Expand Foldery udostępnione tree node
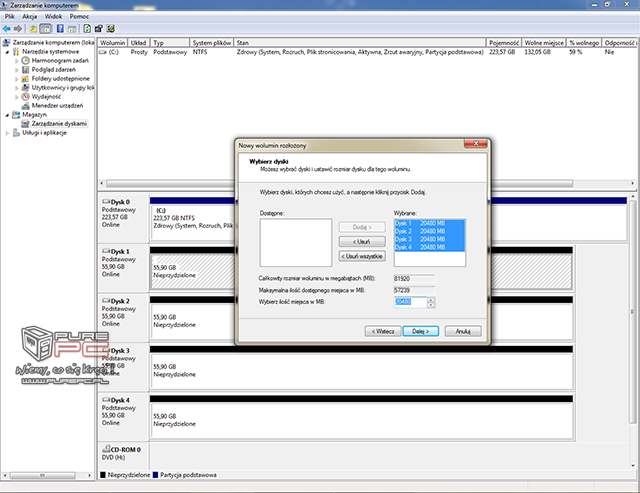The height and width of the screenshot is (493, 640). (17, 79)
